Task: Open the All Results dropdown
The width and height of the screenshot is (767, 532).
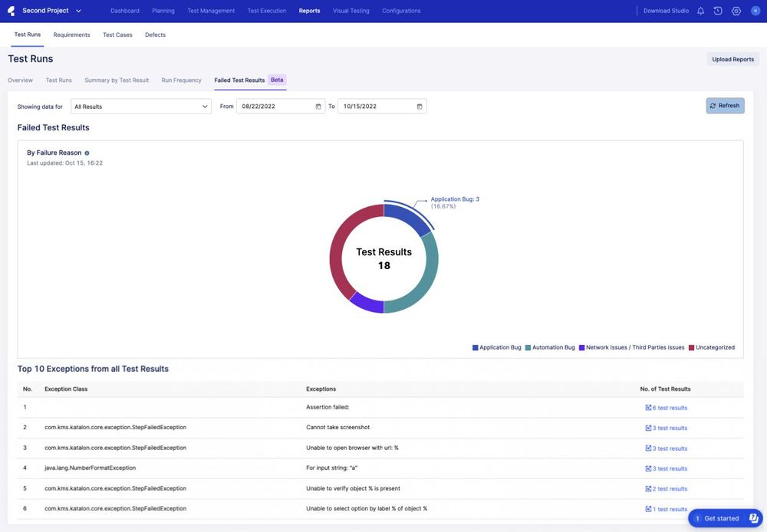Action: point(140,105)
